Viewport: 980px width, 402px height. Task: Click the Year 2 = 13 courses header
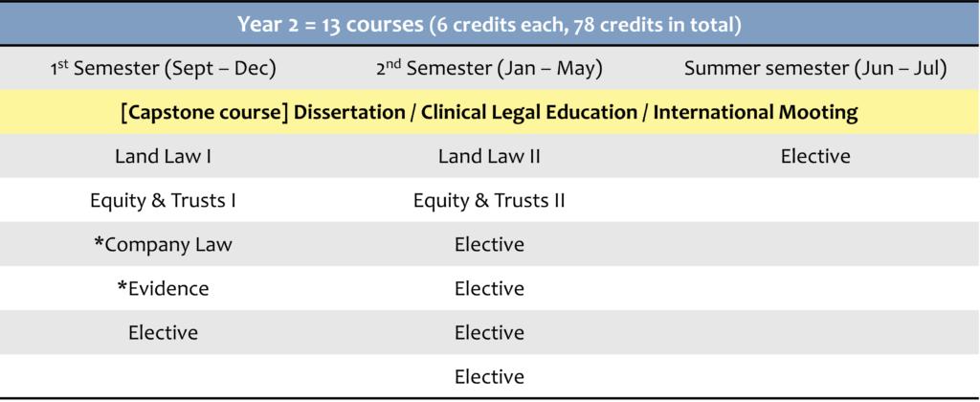[489, 25]
